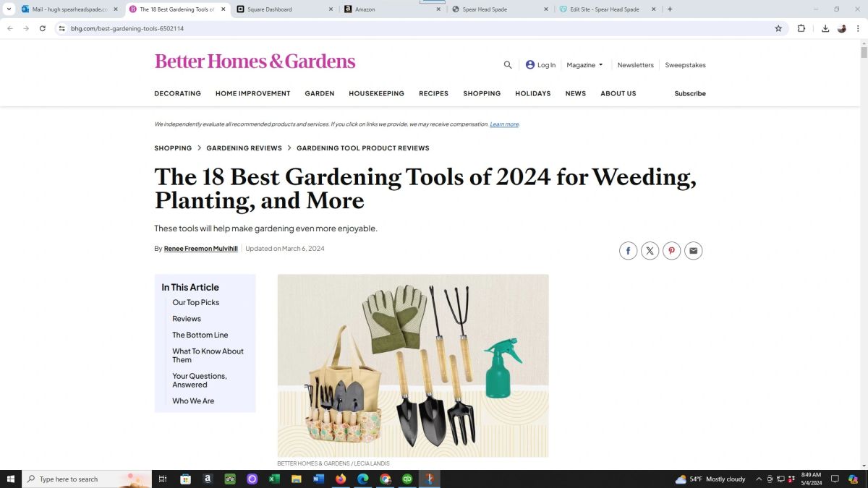This screenshot has height=488, width=868.
Task: Email the article using envelope icon
Action: click(693, 251)
